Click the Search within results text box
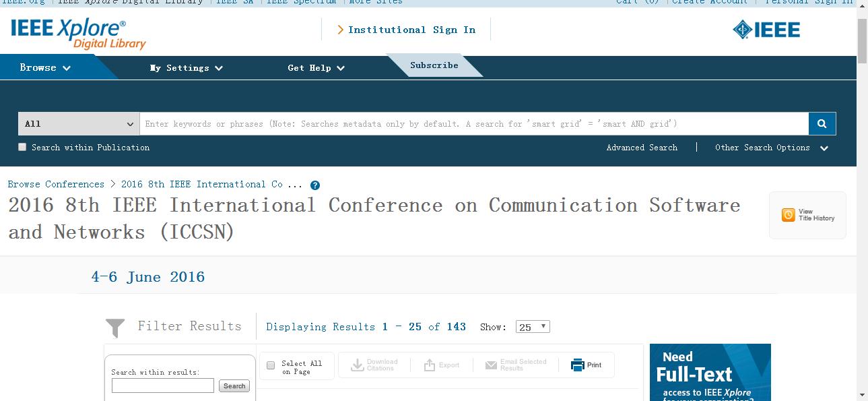The width and height of the screenshot is (868, 401). [x=163, y=385]
